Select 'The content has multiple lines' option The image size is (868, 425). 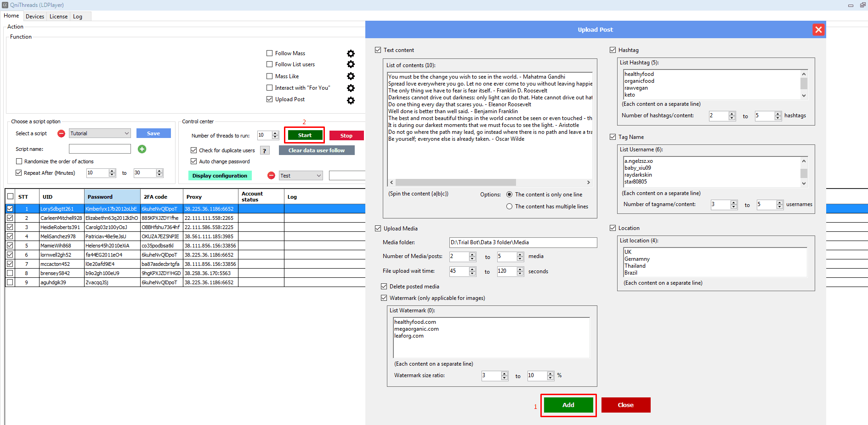509,207
